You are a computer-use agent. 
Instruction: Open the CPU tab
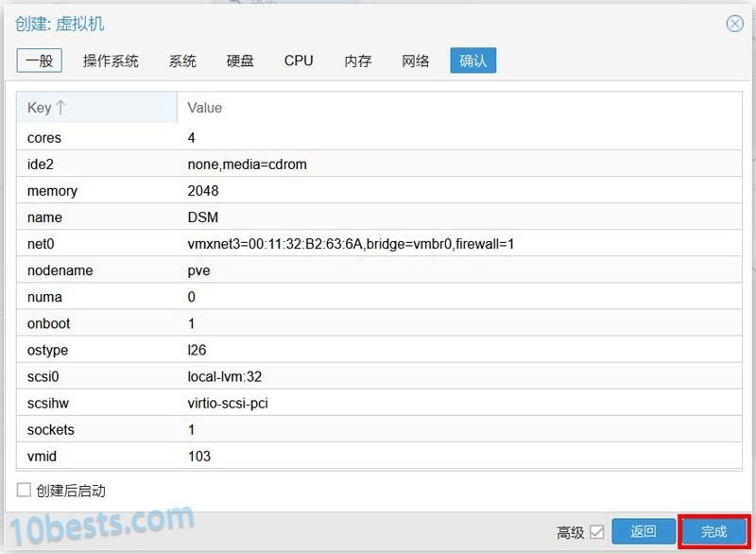(299, 61)
